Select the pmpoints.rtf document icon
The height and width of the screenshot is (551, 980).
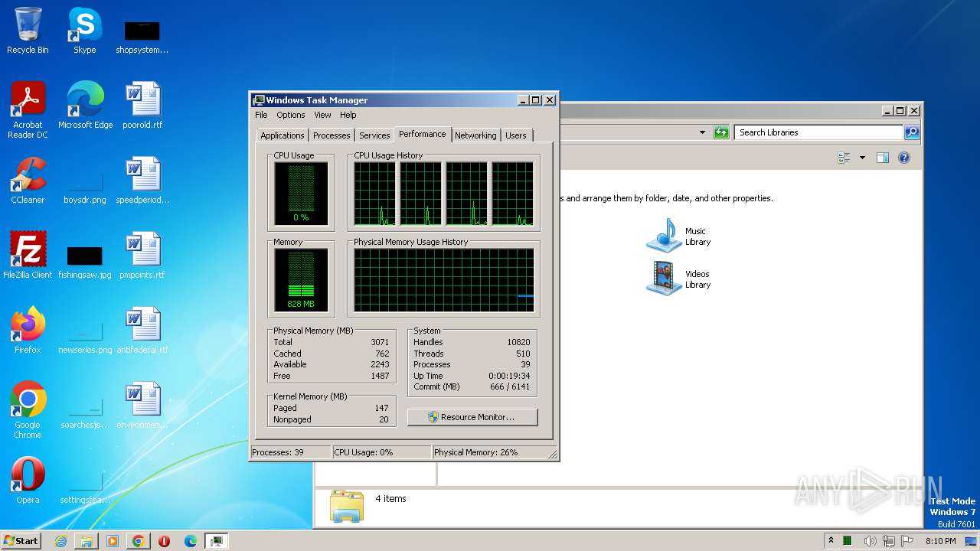tap(142, 256)
